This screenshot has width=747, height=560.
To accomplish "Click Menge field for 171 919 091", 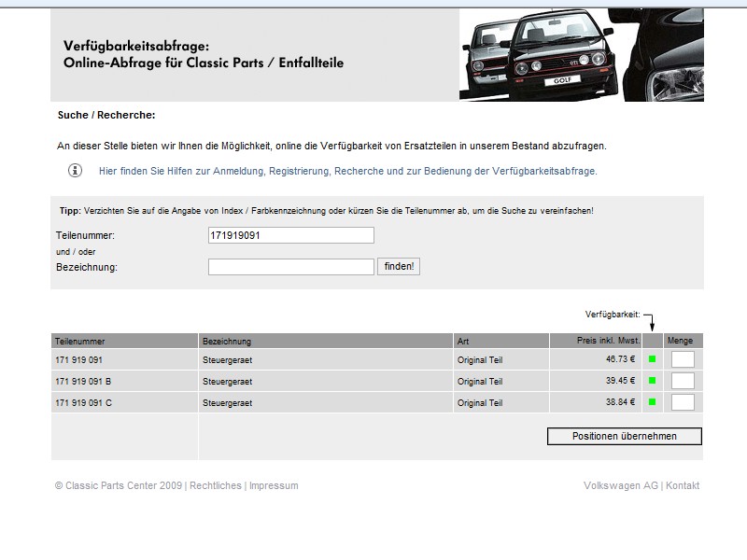I will tap(683, 359).
